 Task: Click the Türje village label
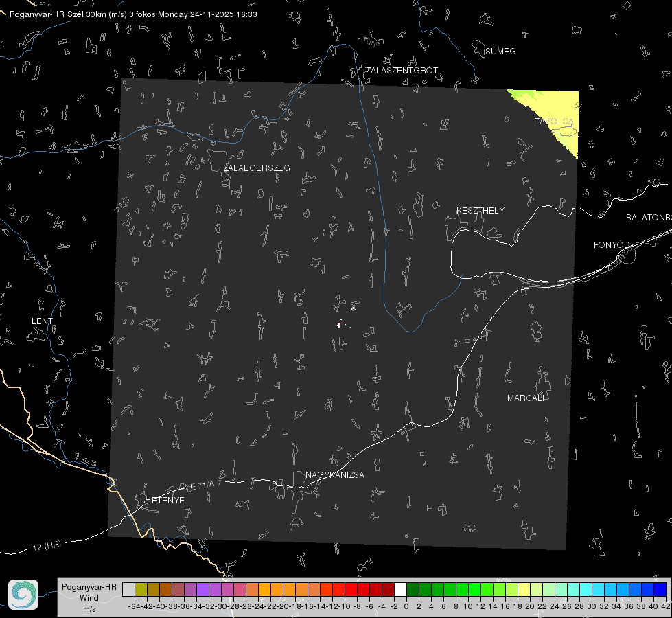[371, 43]
